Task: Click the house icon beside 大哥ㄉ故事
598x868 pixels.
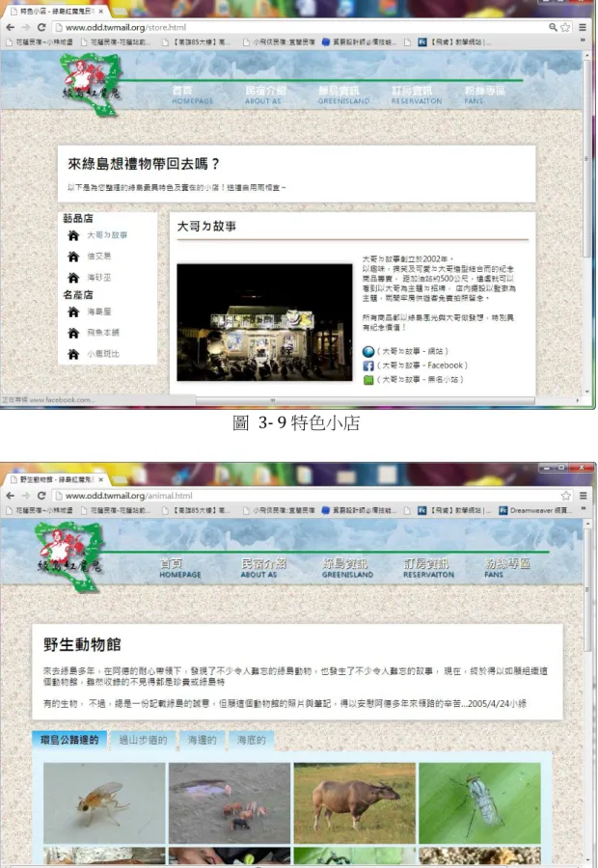Action: [73, 235]
